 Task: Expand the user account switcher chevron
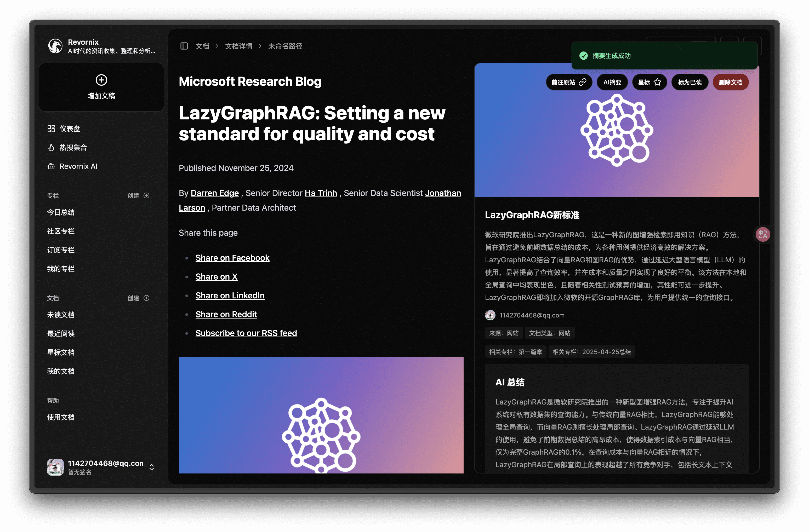(x=152, y=467)
